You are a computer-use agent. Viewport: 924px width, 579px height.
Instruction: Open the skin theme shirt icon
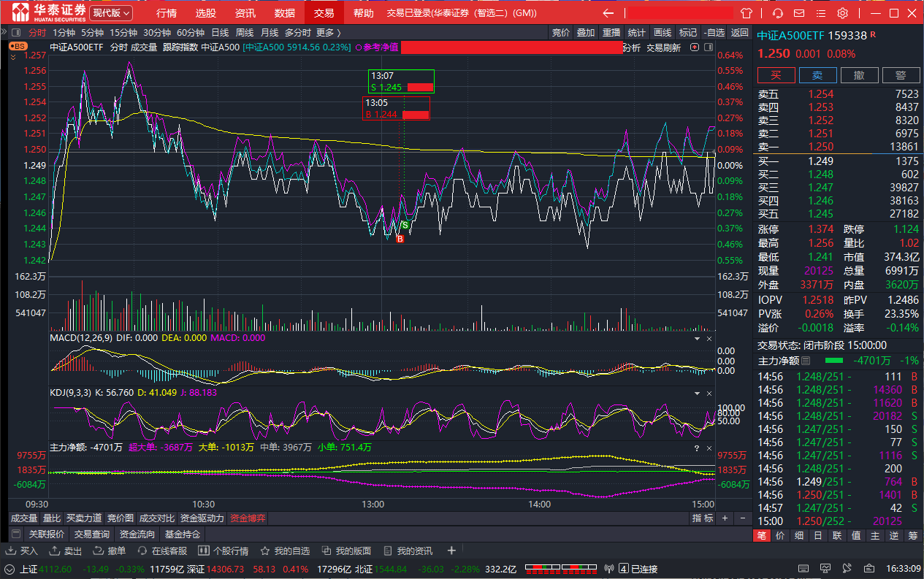click(747, 13)
